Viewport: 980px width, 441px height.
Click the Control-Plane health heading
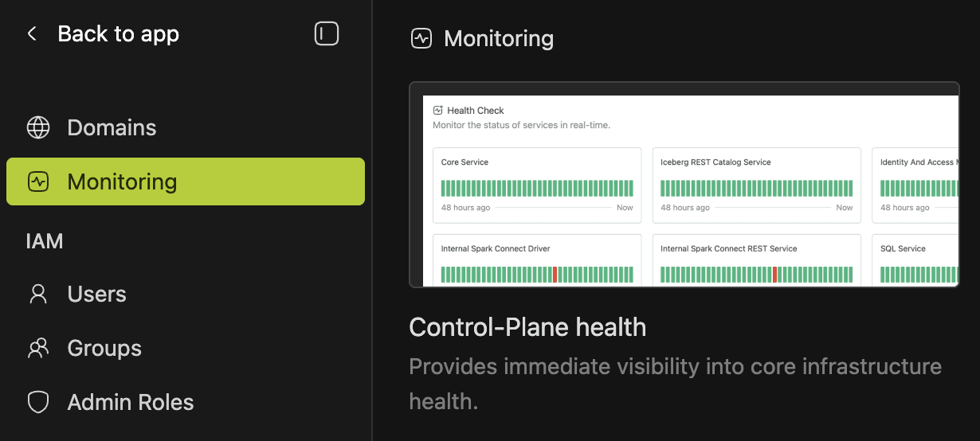pos(527,326)
